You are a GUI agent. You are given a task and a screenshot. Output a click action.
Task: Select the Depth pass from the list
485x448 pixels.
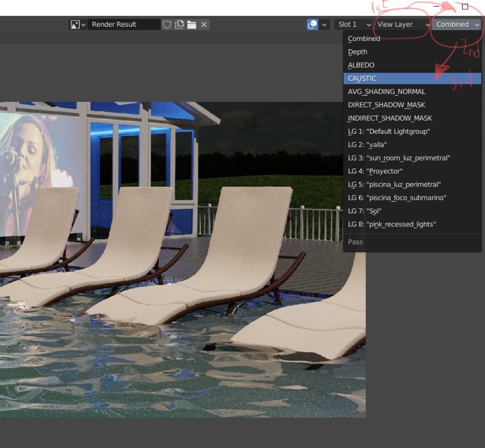[358, 52]
